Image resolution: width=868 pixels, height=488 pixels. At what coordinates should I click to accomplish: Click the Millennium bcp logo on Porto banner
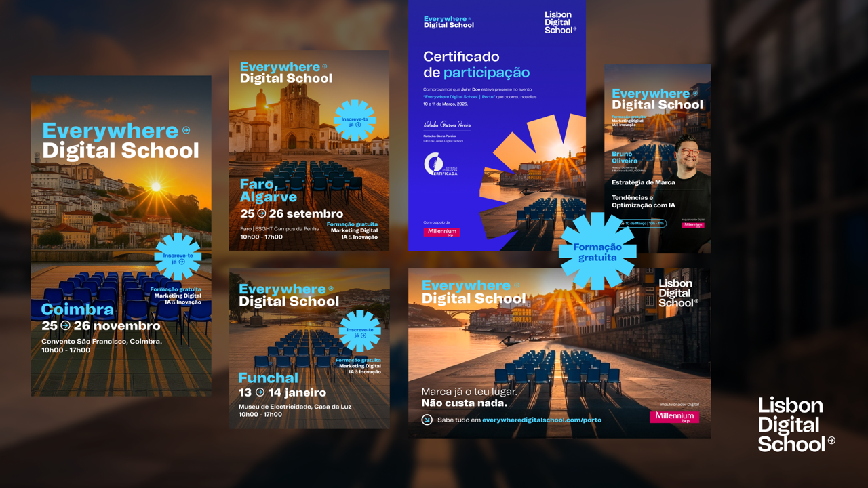pos(674,417)
